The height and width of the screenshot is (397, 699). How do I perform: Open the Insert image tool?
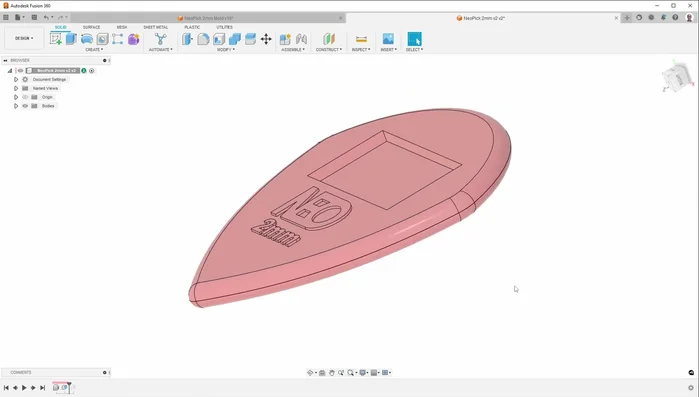(388, 39)
